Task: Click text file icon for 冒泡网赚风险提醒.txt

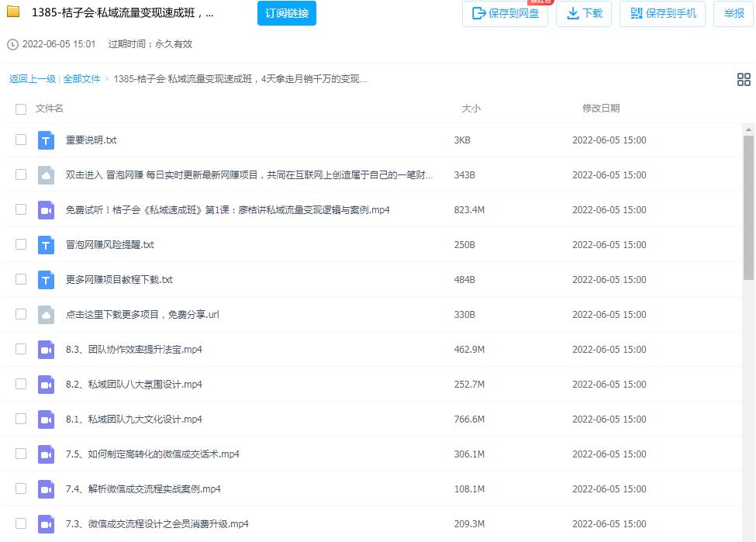Action: [46, 245]
